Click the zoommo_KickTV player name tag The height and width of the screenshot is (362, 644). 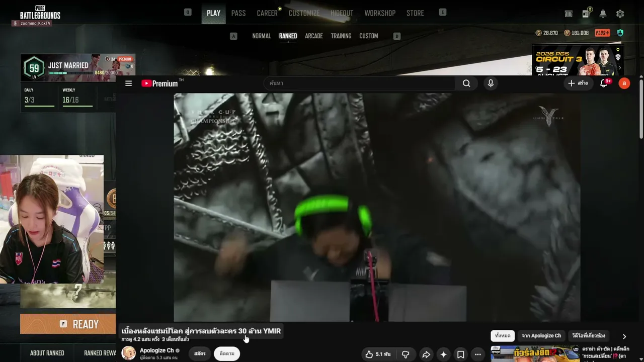(32, 24)
